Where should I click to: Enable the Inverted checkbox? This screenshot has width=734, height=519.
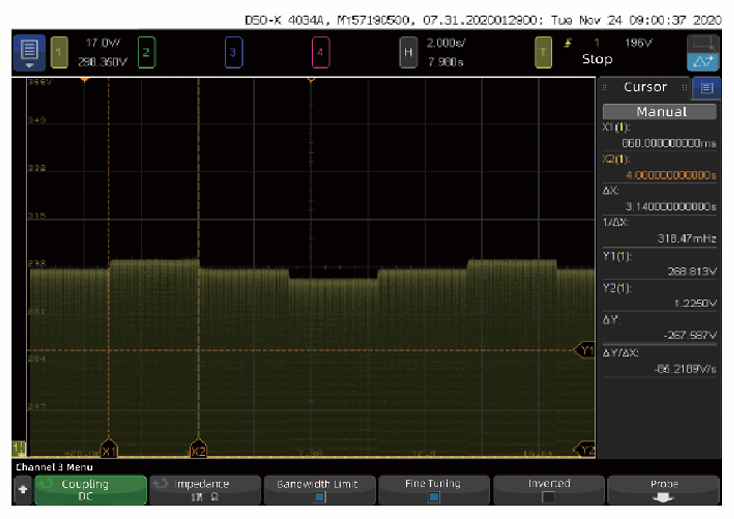[548, 496]
